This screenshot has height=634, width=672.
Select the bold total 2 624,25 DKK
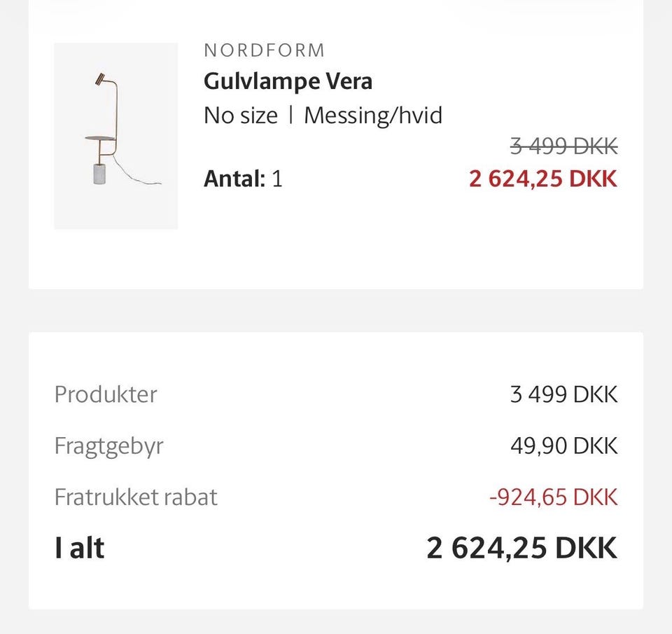[521, 548]
